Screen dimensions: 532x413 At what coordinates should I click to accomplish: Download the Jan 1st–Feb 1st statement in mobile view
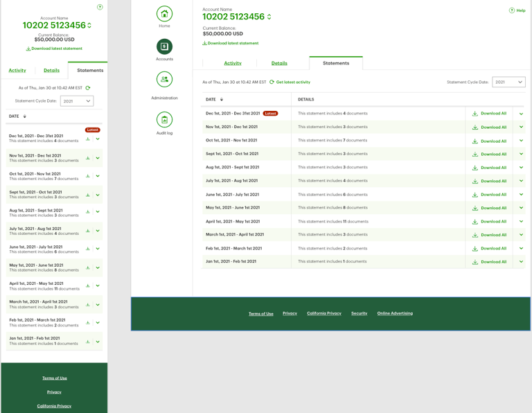pyautogui.click(x=87, y=342)
